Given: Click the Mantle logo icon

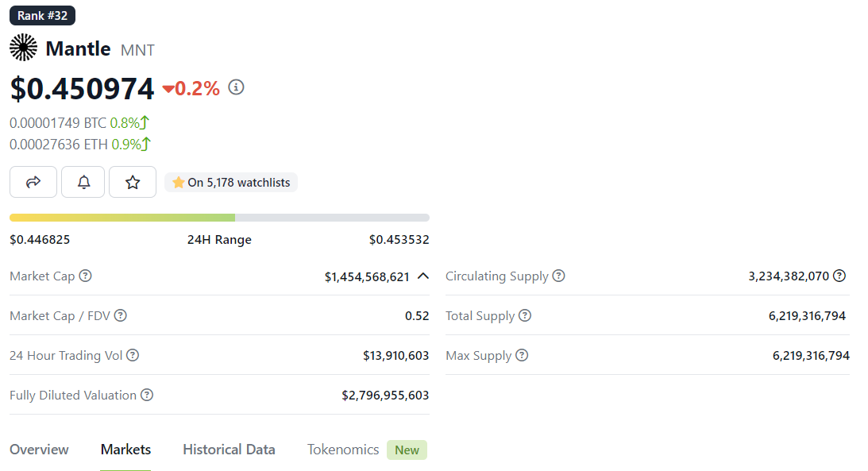Looking at the screenshot, I should point(24,48).
